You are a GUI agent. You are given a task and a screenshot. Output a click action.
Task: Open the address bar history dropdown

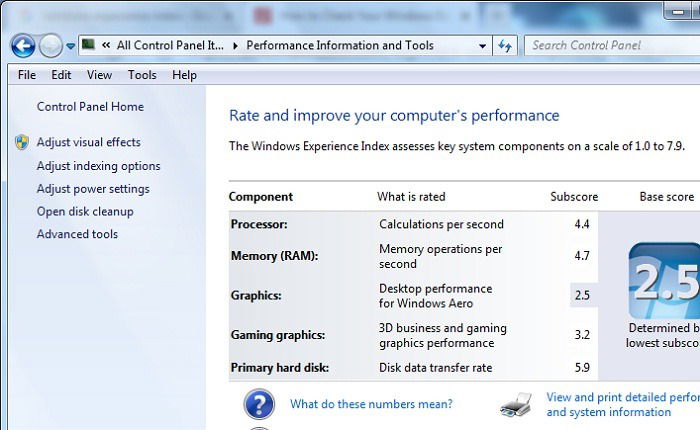click(x=483, y=46)
